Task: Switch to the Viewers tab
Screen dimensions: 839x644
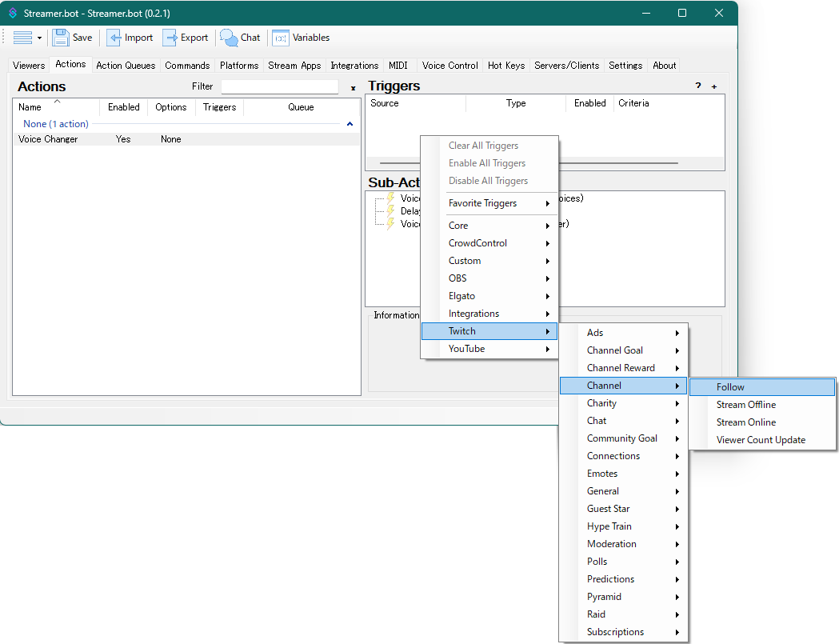Action: [29, 66]
